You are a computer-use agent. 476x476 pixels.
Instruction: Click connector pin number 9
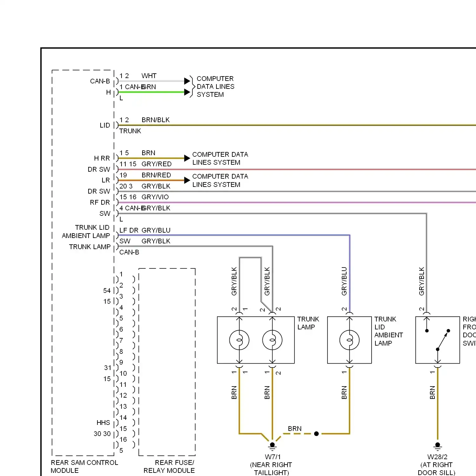click(x=121, y=362)
